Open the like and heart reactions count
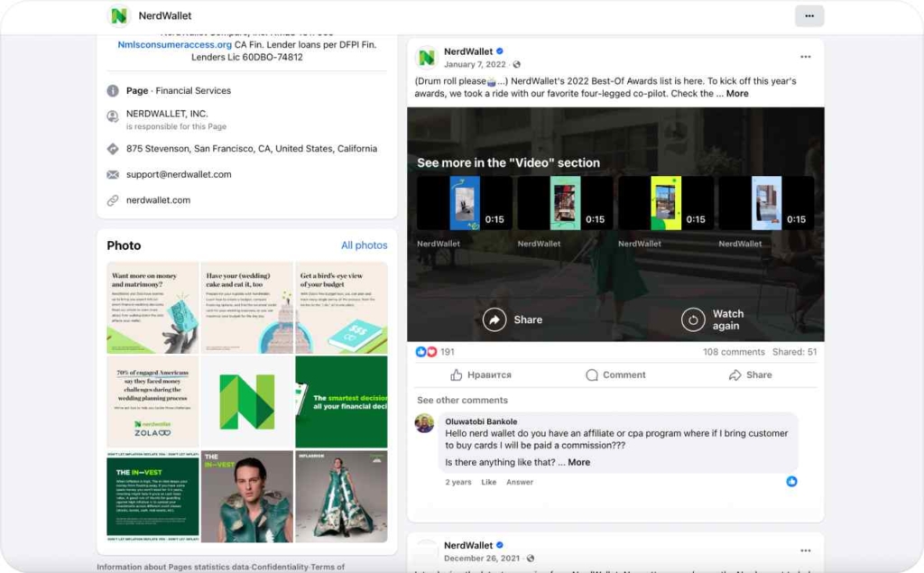Viewport: 924px width, 573px height. coord(435,352)
